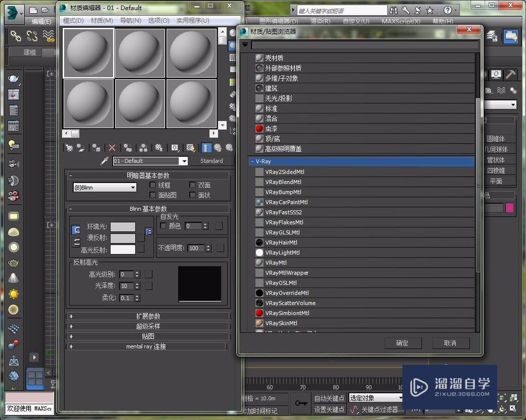The image size is (526, 420).
Task: Click the link chain icon in main toolbar
Action: pyautogui.click(x=16, y=36)
